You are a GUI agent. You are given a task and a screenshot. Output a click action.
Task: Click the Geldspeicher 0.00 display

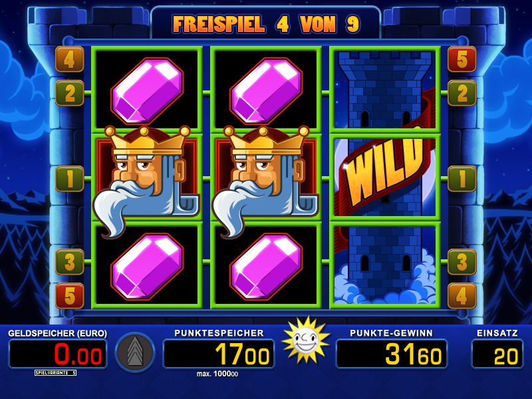(58, 354)
